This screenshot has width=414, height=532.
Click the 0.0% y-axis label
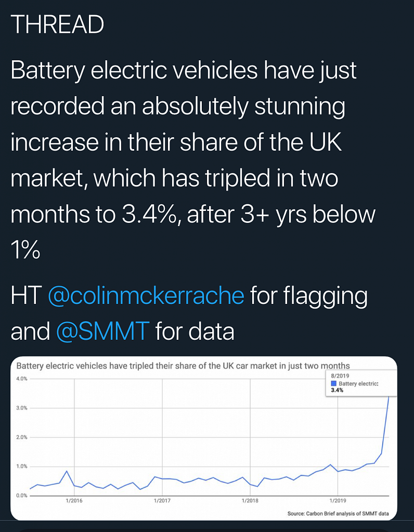pos(22,495)
